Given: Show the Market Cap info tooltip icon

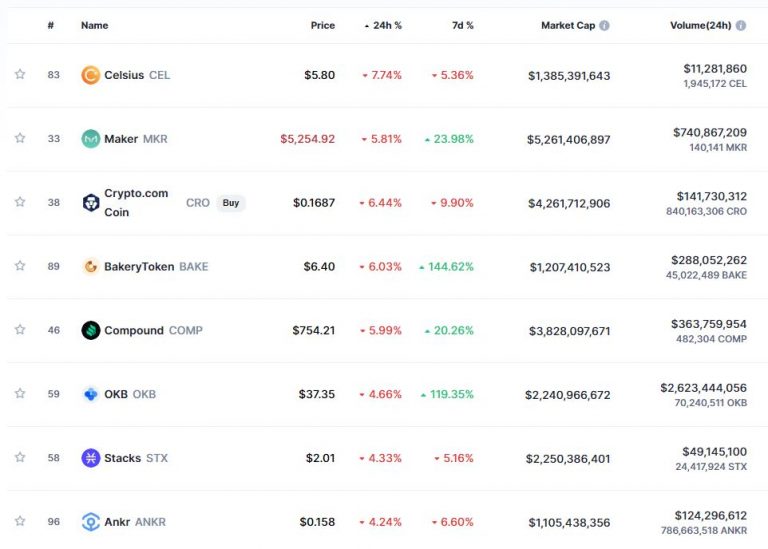Looking at the screenshot, I should [604, 25].
